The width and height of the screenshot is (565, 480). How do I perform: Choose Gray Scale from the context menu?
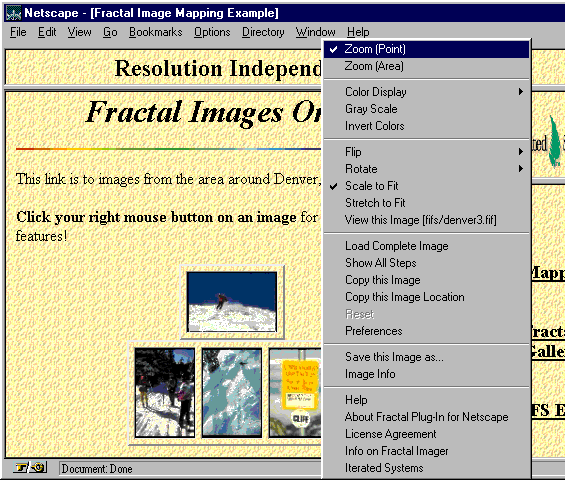[427, 109]
